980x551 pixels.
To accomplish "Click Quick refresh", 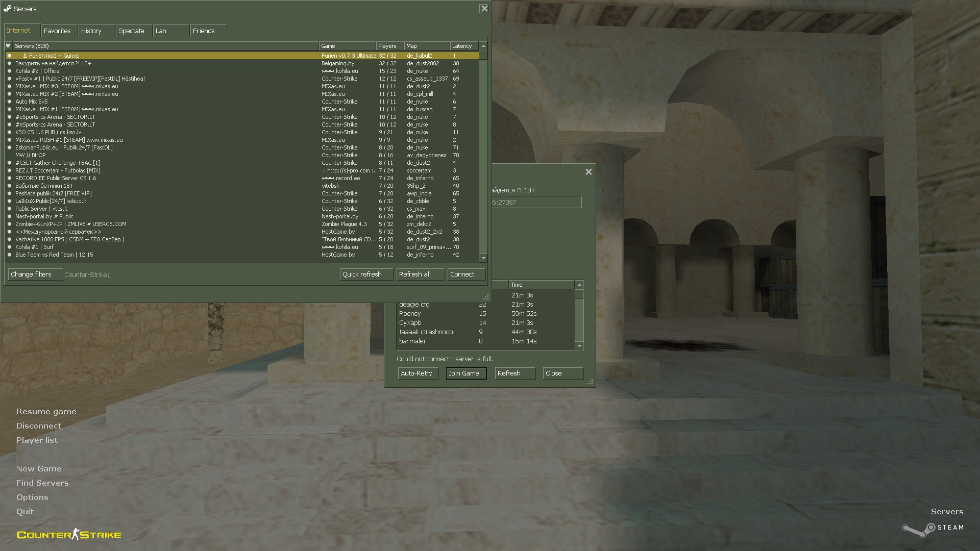I will (x=366, y=274).
